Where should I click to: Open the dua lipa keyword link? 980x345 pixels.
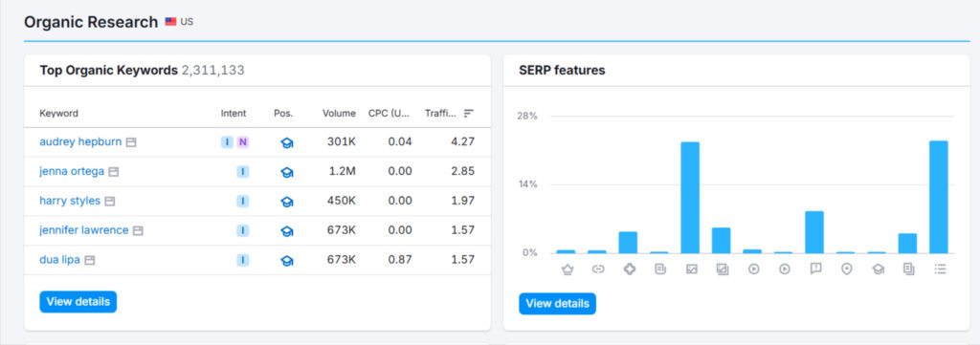60,260
